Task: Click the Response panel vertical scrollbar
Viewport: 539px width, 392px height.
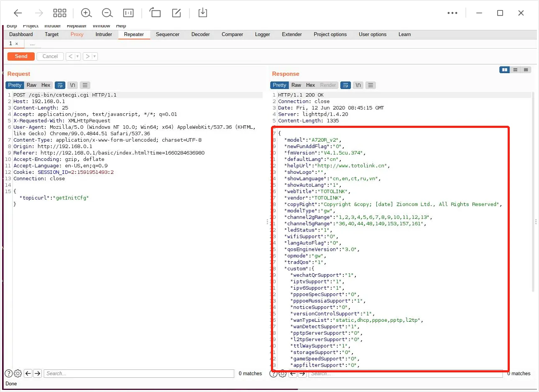Action: click(x=533, y=192)
